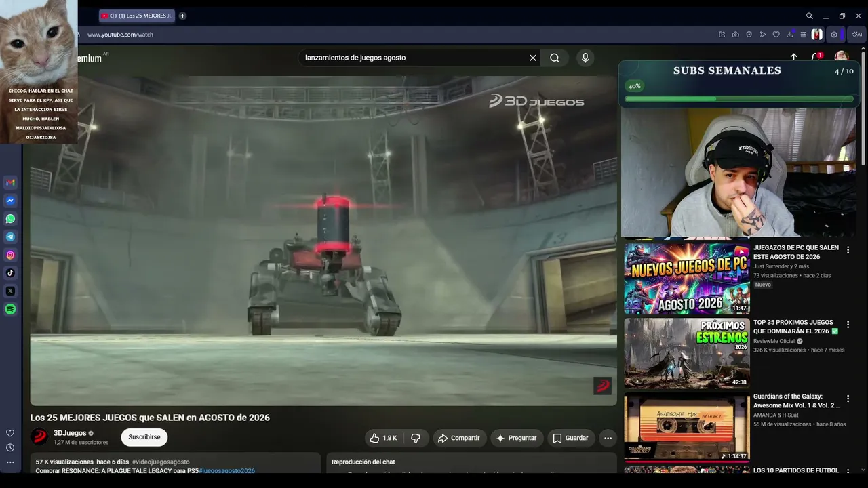This screenshot has width=868, height=488.
Task: Open Messenger in the browser sidebar
Action: [10, 201]
